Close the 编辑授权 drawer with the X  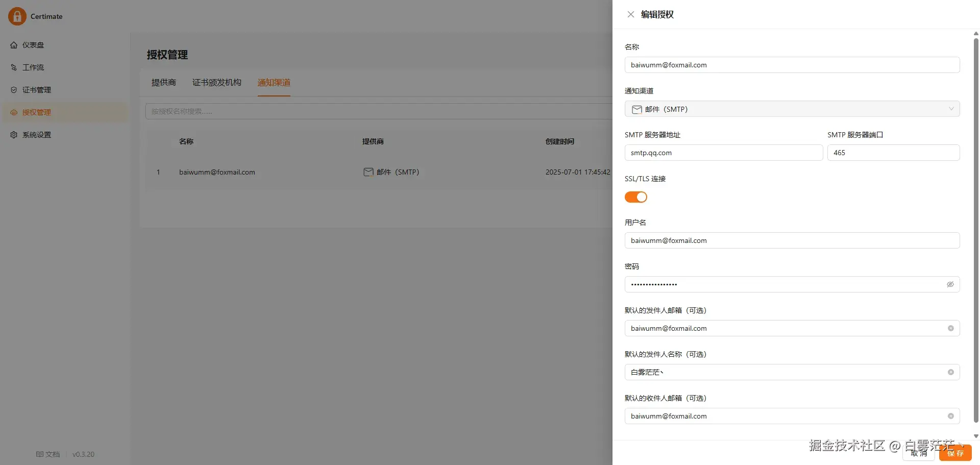(x=631, y=14)
